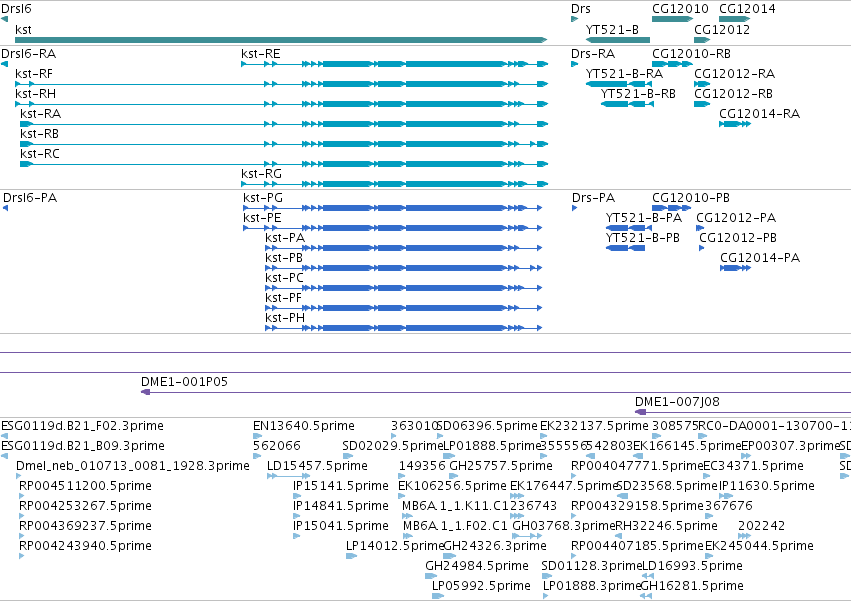Click EST RP004243940.5prime
Viewport: 851px width, 601px height.
click(22, 556)
